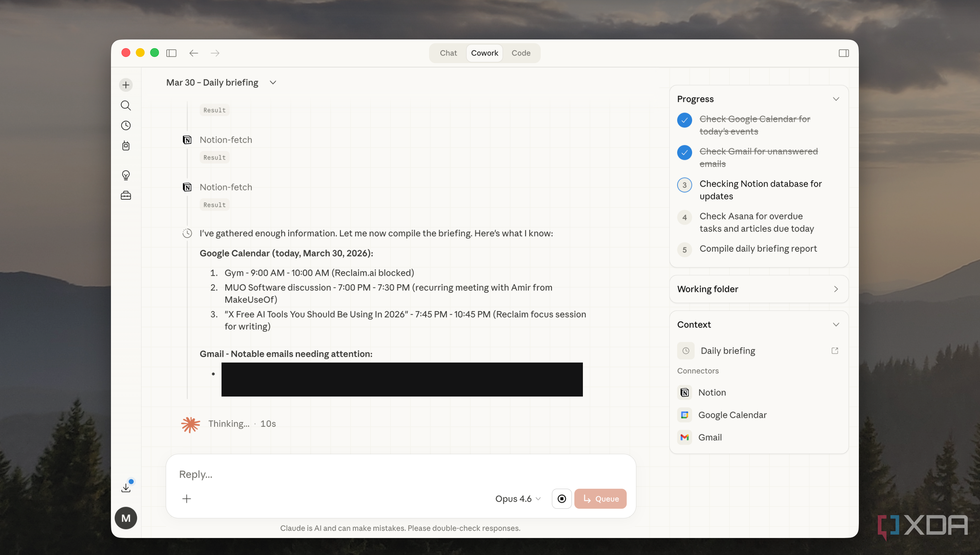Add attachment with plus in reply box
Screen dimensions: 980x555
[x=186, y=499]
